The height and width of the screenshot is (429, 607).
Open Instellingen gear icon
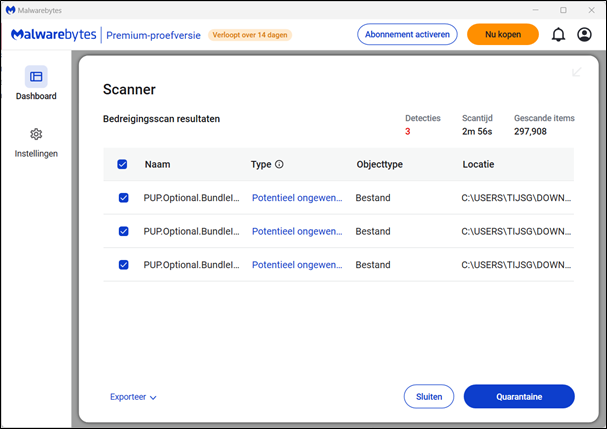tap(36, 134)
